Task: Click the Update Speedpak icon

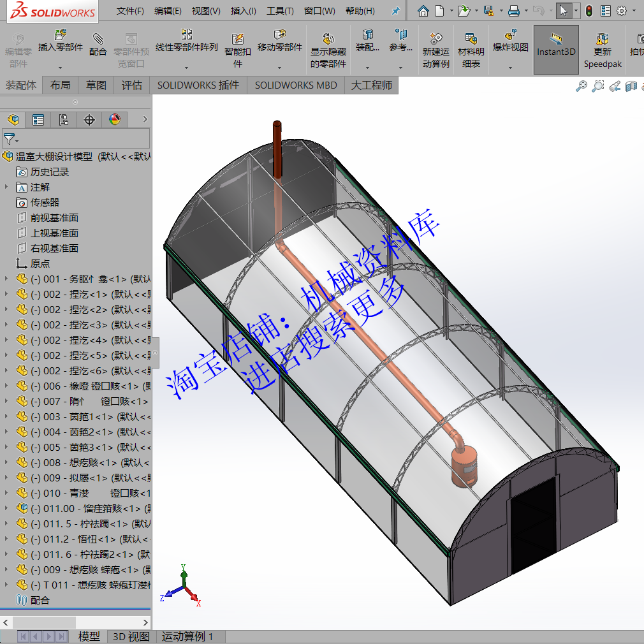Action: (x=603, y=39)
